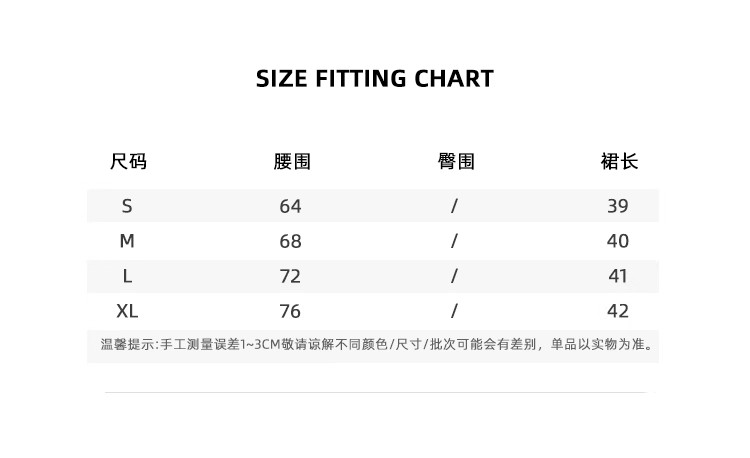Screen dimensions: 750x458
Task: Click skirt length value 39
Action: [x=618, y=206]
